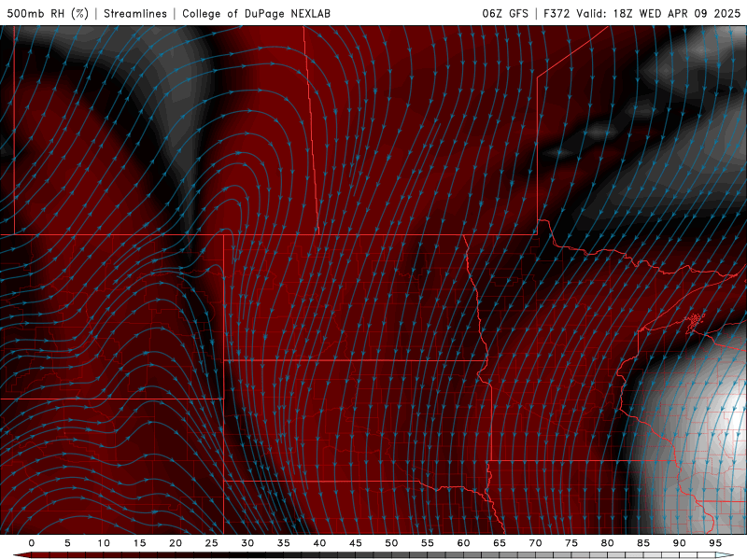Select the 'F372' forecast hour text

557,14
